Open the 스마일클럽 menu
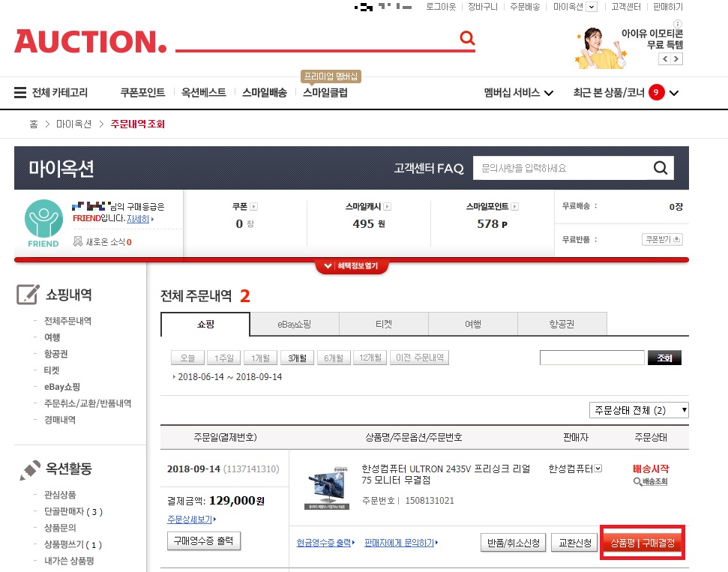 (x=325, y=92)
